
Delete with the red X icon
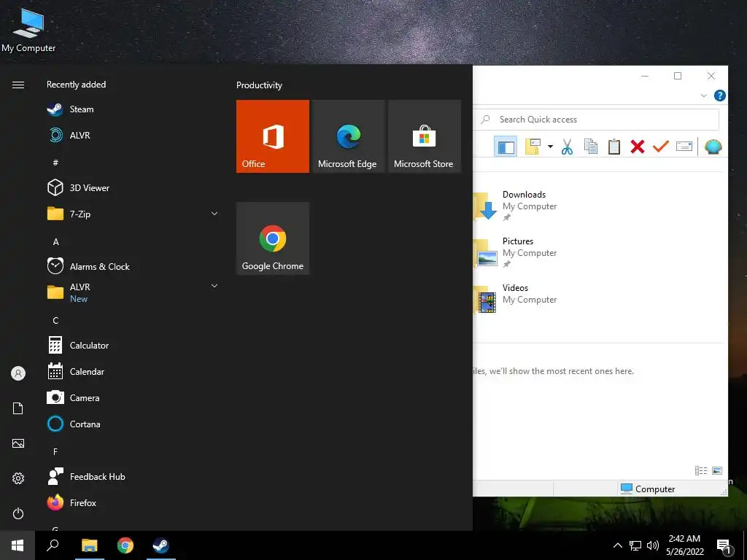pyautogui.click(x=638, y=147)
